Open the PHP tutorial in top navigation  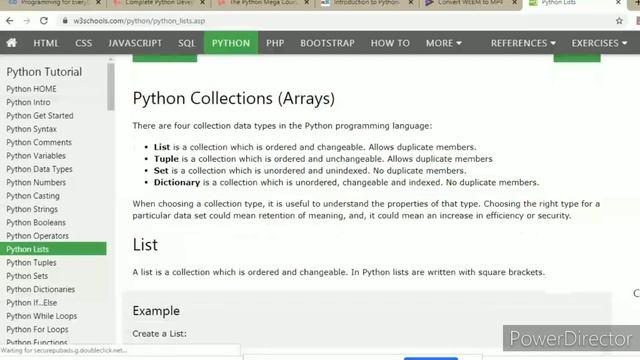point(275,43)
